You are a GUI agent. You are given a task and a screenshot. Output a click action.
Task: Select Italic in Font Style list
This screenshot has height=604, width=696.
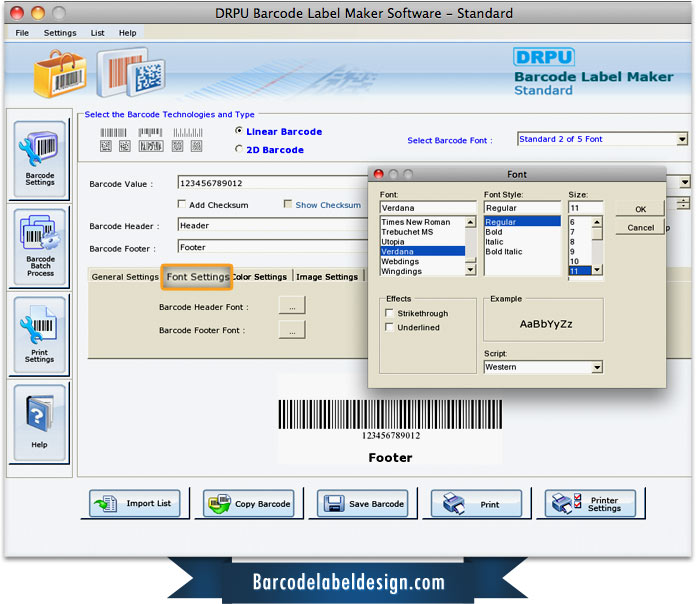[522, 242]
